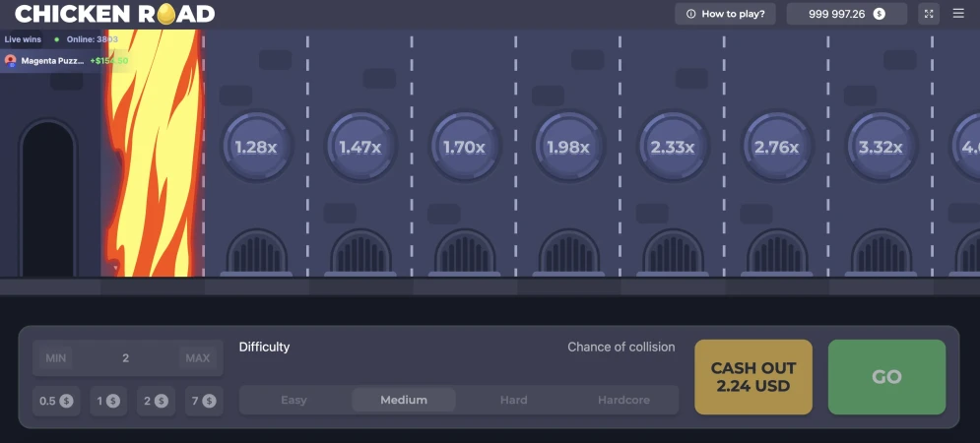Set bet to MAX amount
Image resolution: width=980 pixels, height=443 pixels.
click(198, 358)
